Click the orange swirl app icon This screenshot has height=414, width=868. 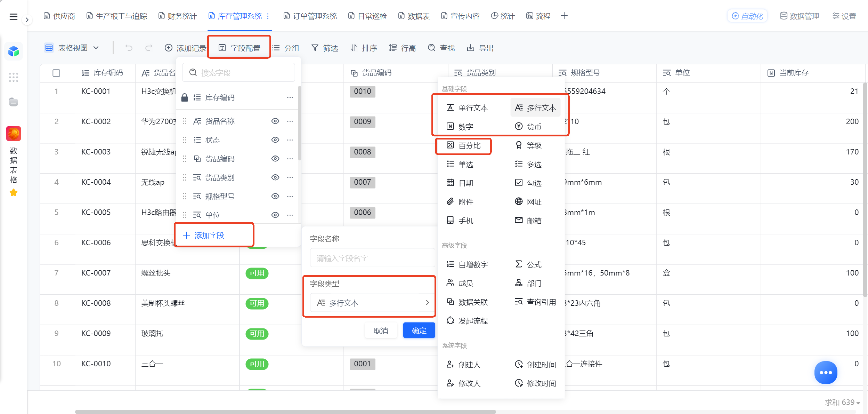pos(14,134)
